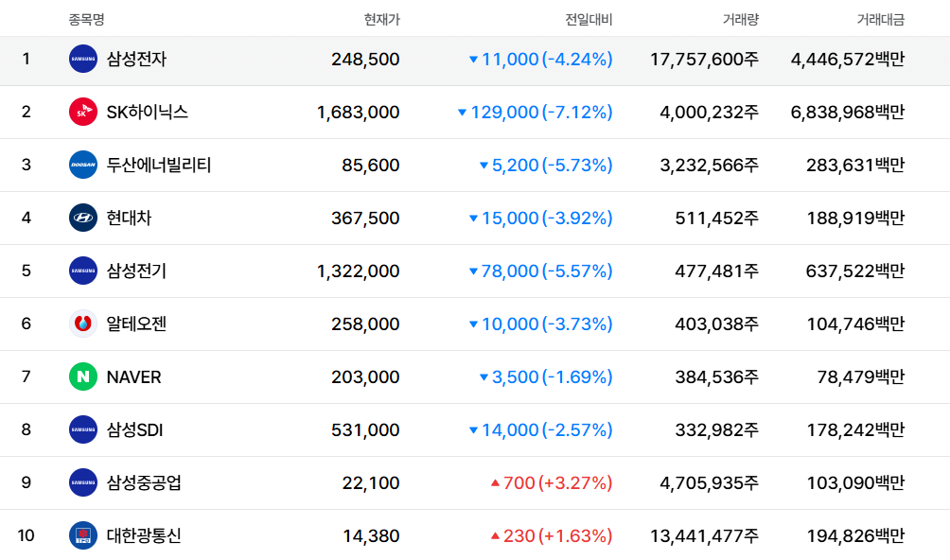The width and height of the screenshot is (950, 560).
Task: Click the Doosan logo beside 두산에너빌리티
Action: [83, 165]
